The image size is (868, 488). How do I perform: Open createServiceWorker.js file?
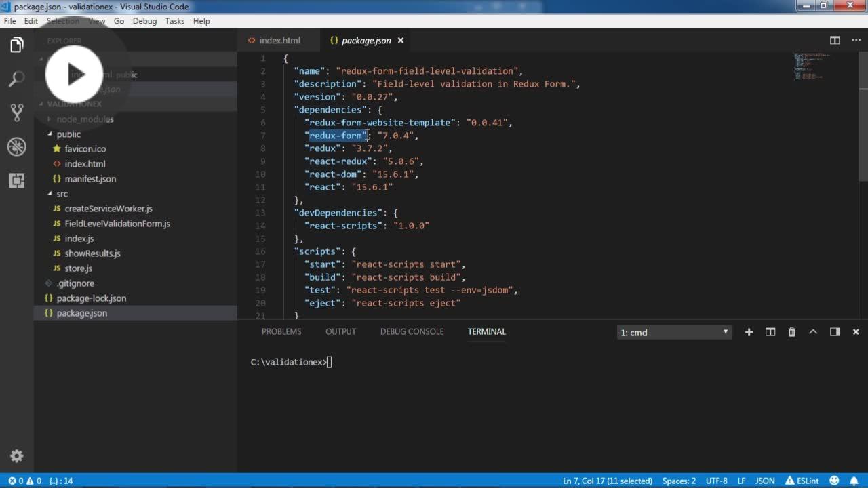pyautogui.click(x=108, y=209)
